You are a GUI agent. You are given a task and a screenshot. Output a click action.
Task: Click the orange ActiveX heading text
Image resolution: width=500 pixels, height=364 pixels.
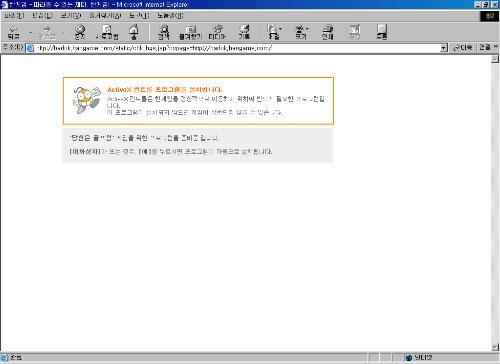[165, 89]
